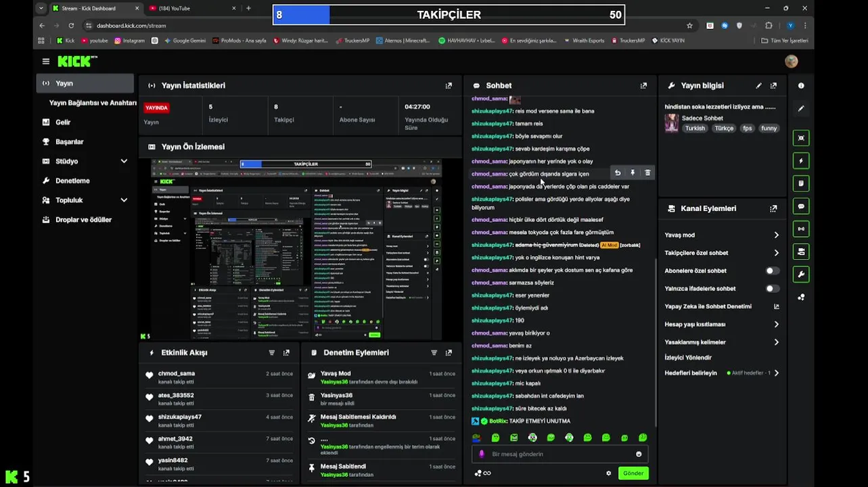
Task: Open Yavaş mod options arrow
Action: coord(776,235)
